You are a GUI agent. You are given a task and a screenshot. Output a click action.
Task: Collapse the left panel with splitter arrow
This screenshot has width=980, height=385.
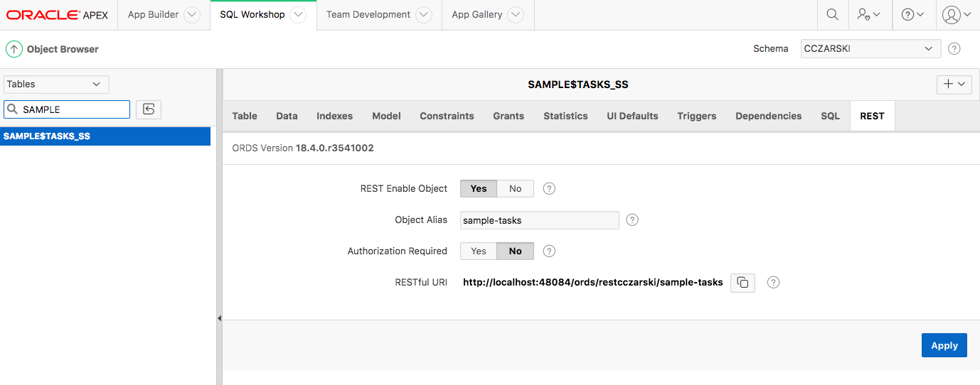219,318
